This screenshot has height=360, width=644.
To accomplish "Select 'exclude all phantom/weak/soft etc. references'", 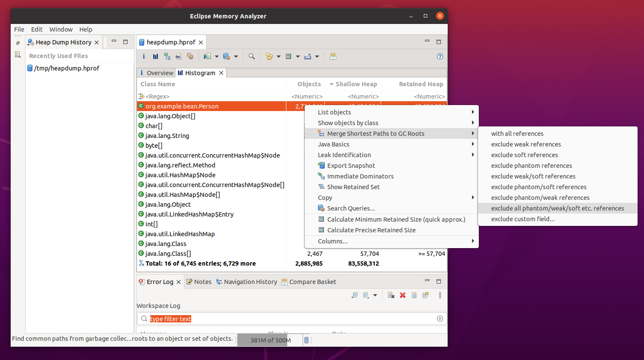I will tap(558, 208).
